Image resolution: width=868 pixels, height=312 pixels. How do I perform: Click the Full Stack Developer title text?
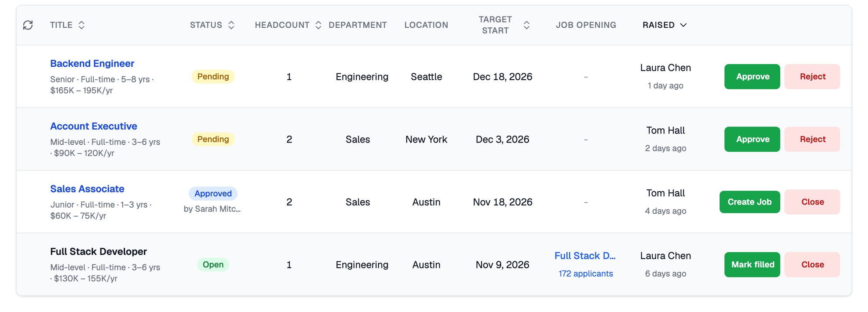point(99,252)
